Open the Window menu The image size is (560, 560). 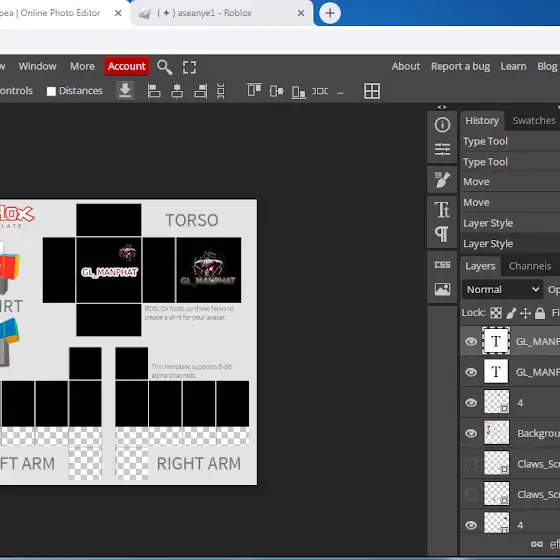[x=38, y=66]
